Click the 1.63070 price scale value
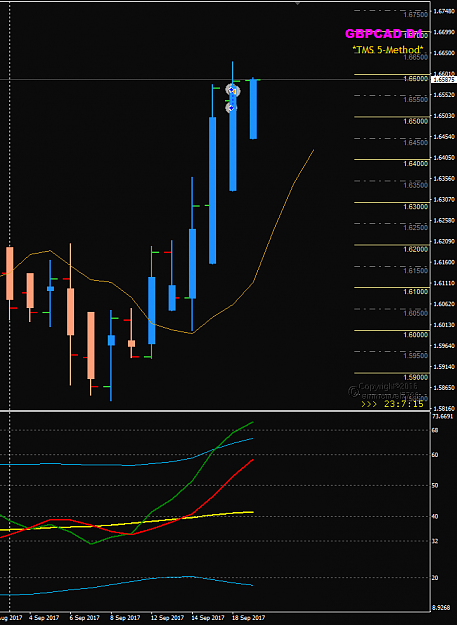 click(445, 199)
